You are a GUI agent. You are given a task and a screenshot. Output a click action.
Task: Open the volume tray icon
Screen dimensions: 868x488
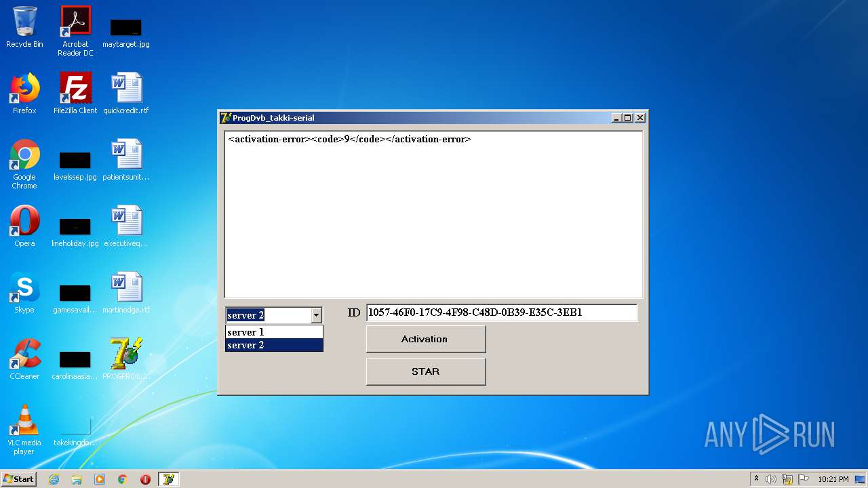[x=771, y=479]
